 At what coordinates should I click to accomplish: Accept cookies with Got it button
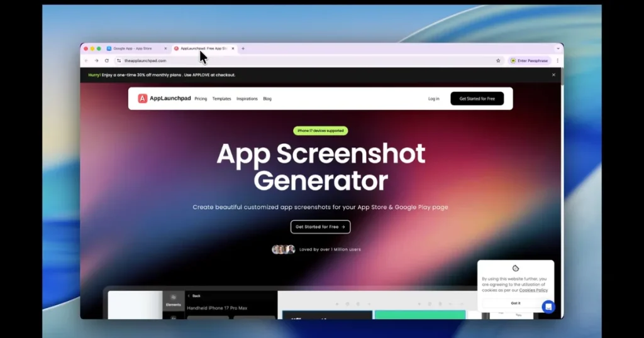516,303
